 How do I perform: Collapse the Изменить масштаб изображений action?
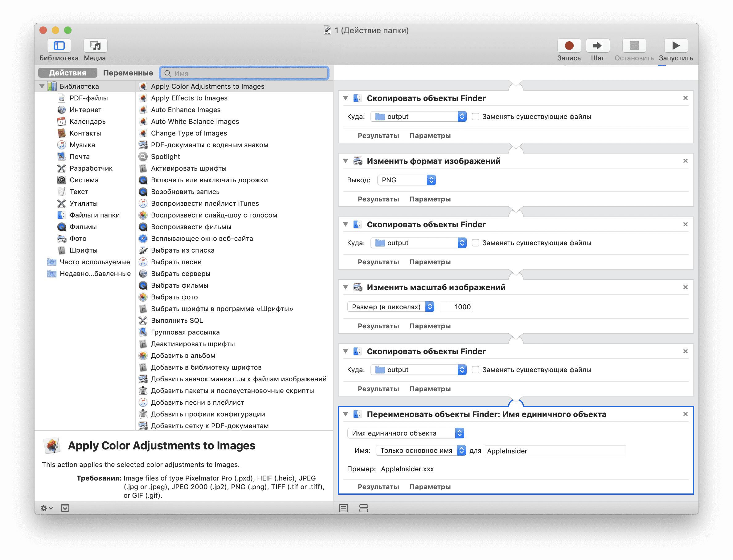point(346,287)
